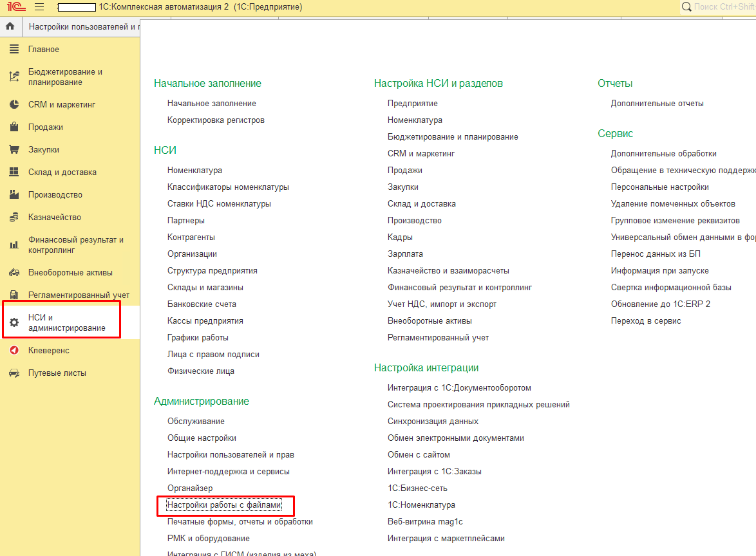This screenshot has width=756, height=556.
Task: Click the Закупки cart icon
Action: tap(14, 149)
